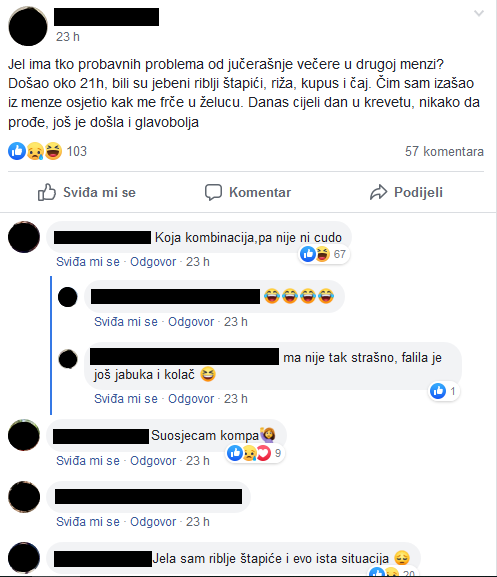
Task: View the 9 reactions on 'Suosjecam kompa' comment
Action: point(254,453)
